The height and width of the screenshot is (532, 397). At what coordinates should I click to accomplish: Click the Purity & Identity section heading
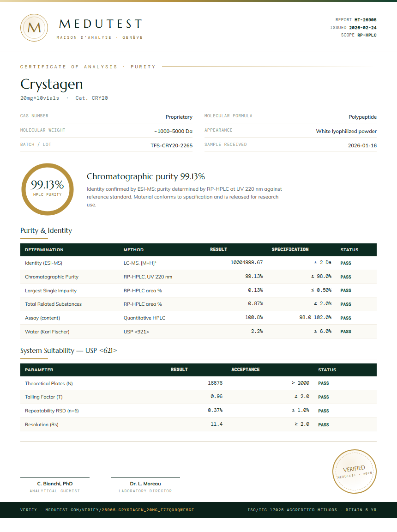pos(46,230)
